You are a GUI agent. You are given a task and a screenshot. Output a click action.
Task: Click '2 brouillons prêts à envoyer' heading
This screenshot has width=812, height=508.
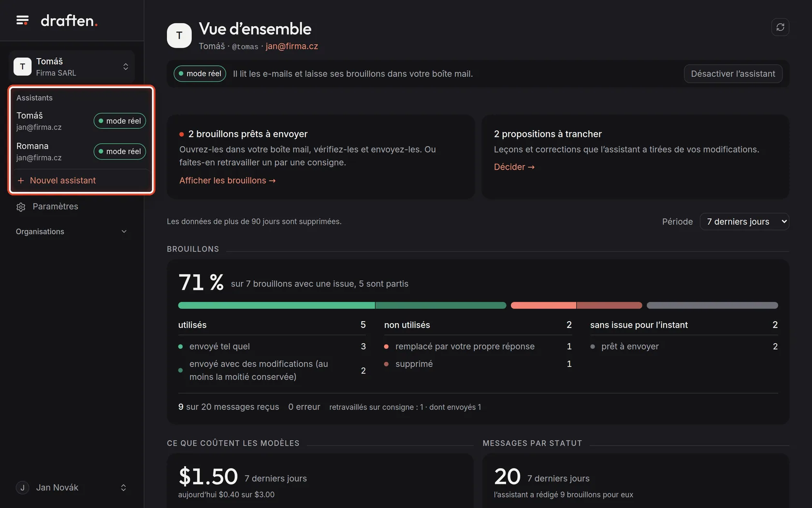coord(247,134)
